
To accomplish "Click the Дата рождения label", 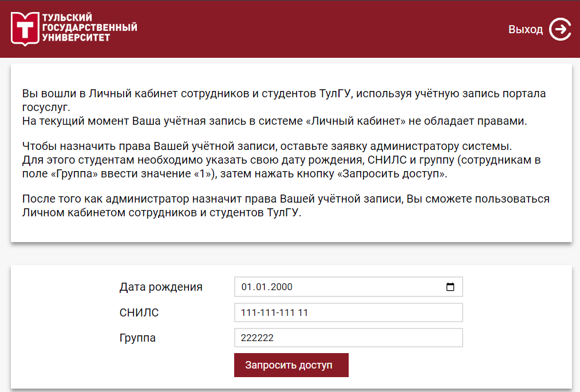I will point(161,287).
